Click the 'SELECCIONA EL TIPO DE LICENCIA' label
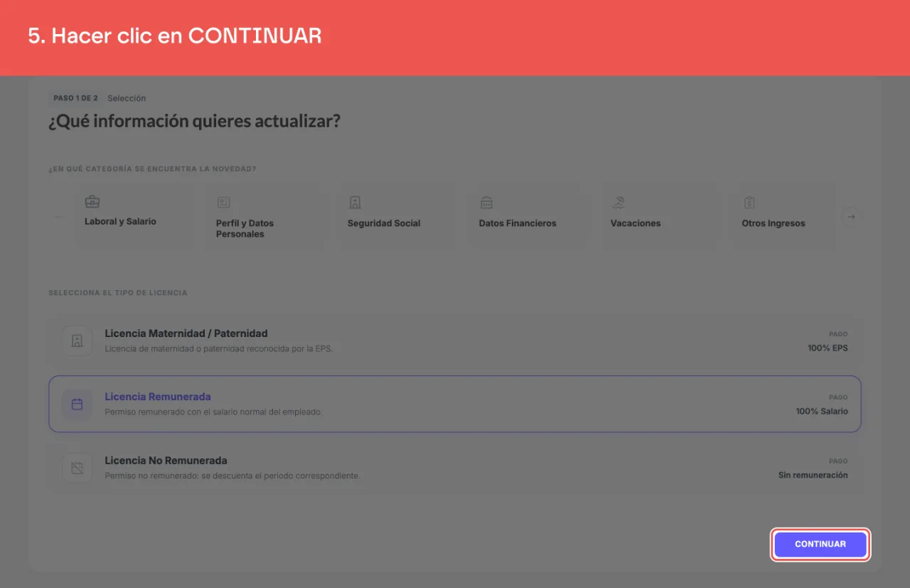The height and width of the screenshot is (588, 910). (x=118, y=293)
